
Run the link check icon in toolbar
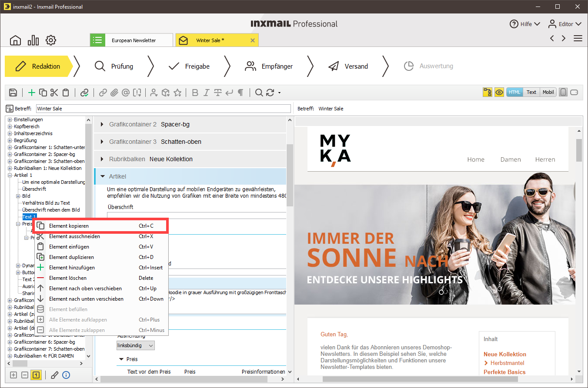(84, 92)
